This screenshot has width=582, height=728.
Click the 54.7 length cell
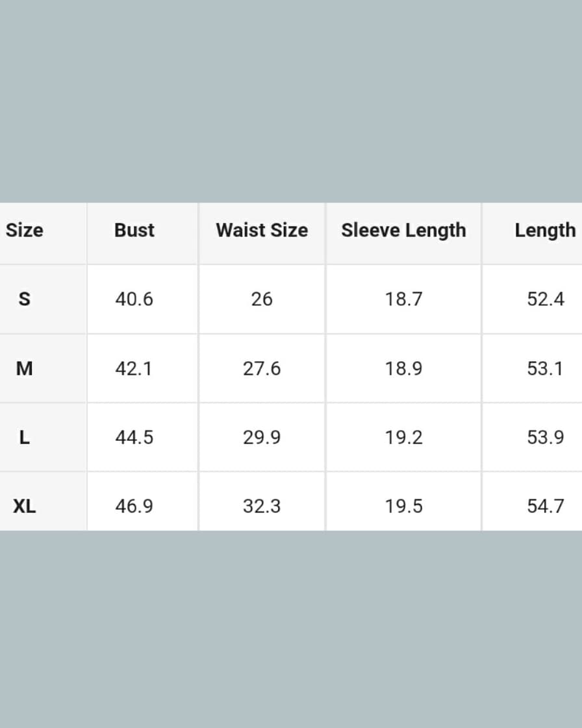pyautogui.click(x=546, y=506)
